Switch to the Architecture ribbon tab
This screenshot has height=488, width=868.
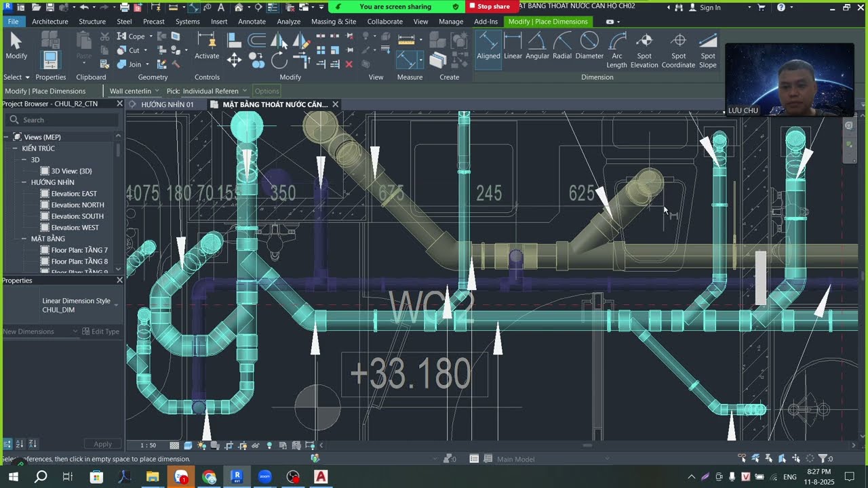coord(50,22)
